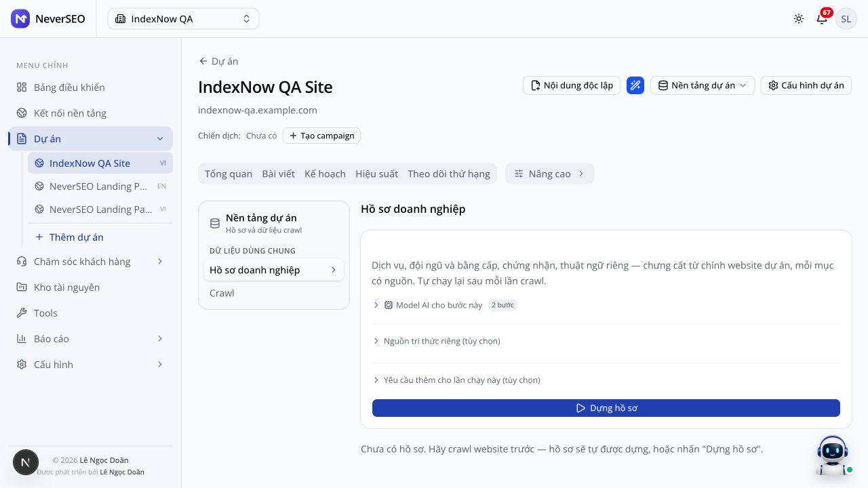Expand Chăm sóc khách hàng submenu

coord(160,262)
